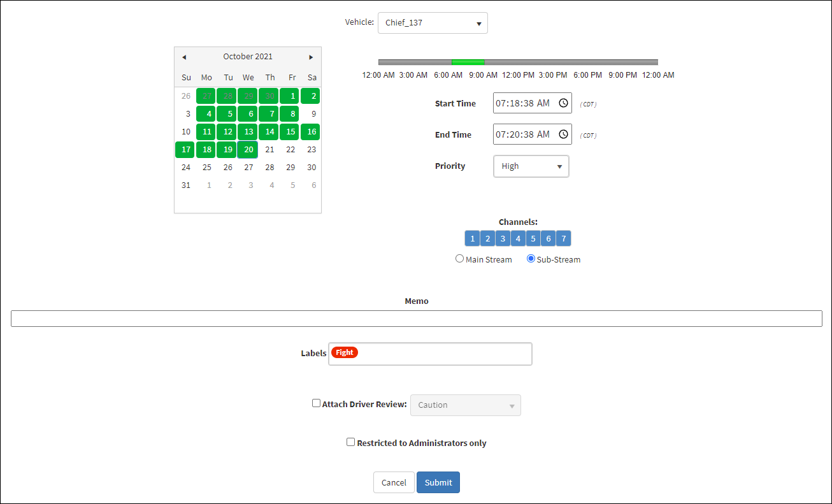
Task: Click the Memo text field
Action: click(417, 319)
